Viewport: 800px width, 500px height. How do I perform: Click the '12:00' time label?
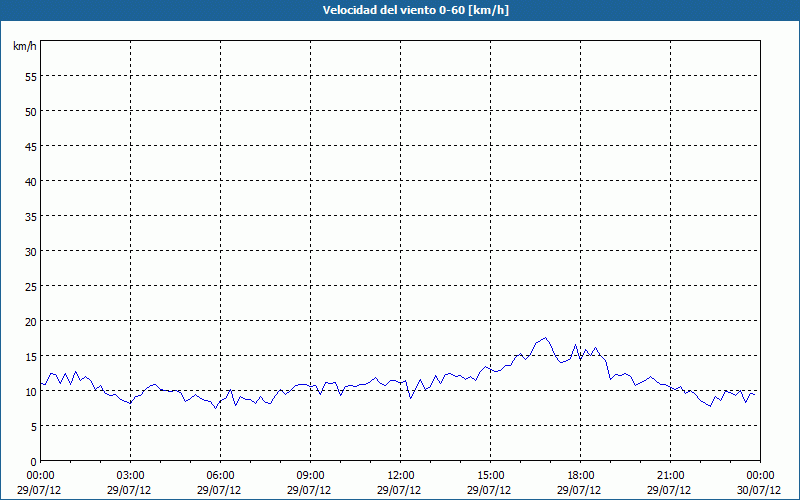(x=401, y=476)
